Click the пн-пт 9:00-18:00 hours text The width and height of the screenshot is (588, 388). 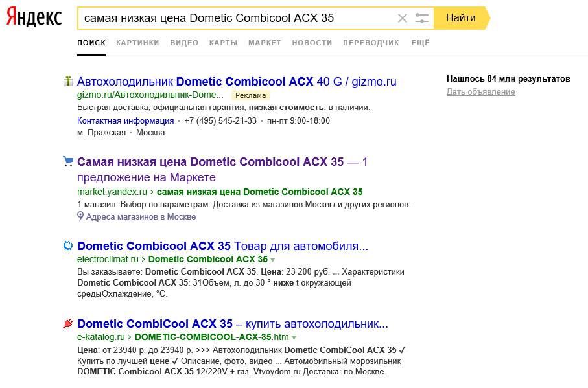(x=298, y=120)
